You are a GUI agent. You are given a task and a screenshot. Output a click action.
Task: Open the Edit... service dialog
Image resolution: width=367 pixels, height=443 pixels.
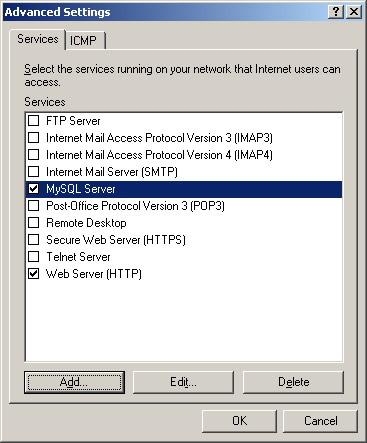pyautogui.click(x=183, y=382)
